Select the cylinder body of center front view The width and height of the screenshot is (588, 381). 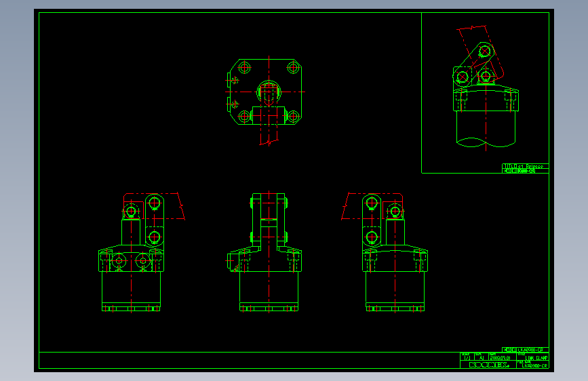(269, 291)
